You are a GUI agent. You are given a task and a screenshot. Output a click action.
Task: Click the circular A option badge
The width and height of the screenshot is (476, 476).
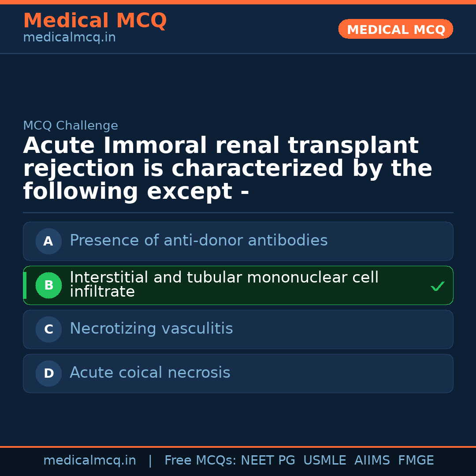pyautogui.click(x=48, y=241)
